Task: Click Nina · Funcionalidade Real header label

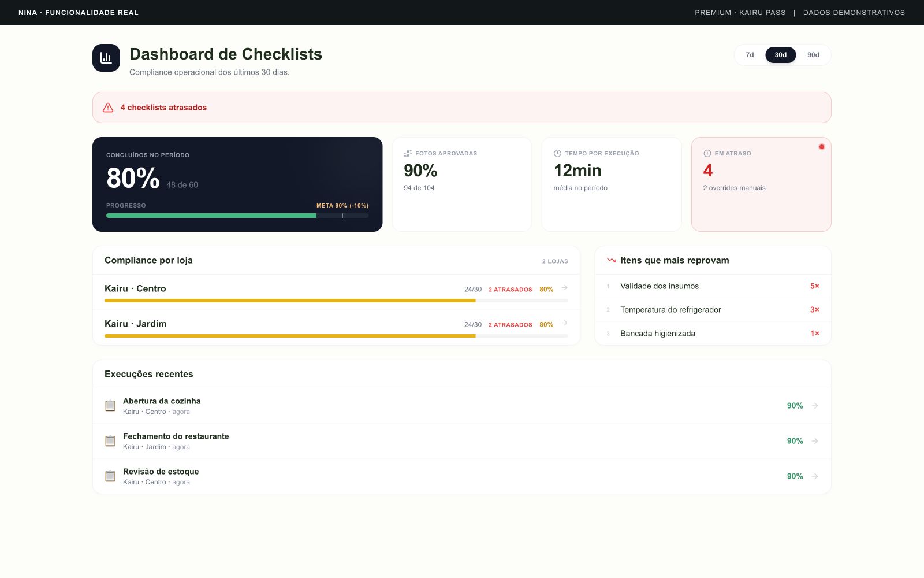Action: (79, 13)
